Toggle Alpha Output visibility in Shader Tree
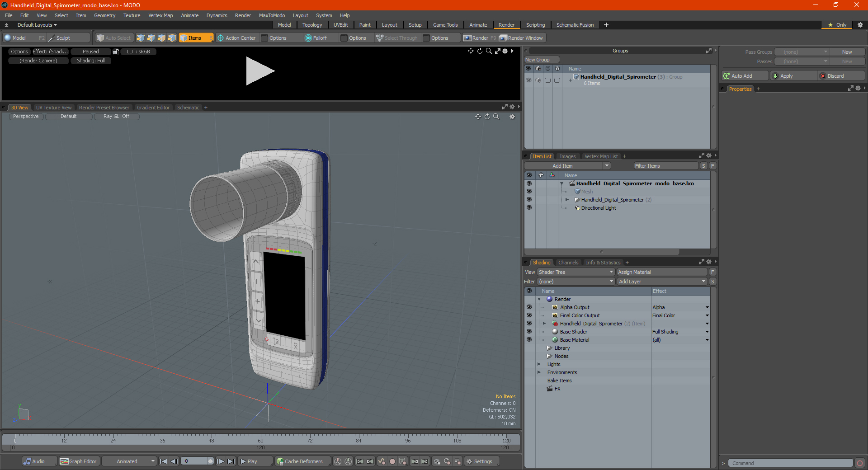This screenshot has width=868, height=470. [x=529, y=307]
